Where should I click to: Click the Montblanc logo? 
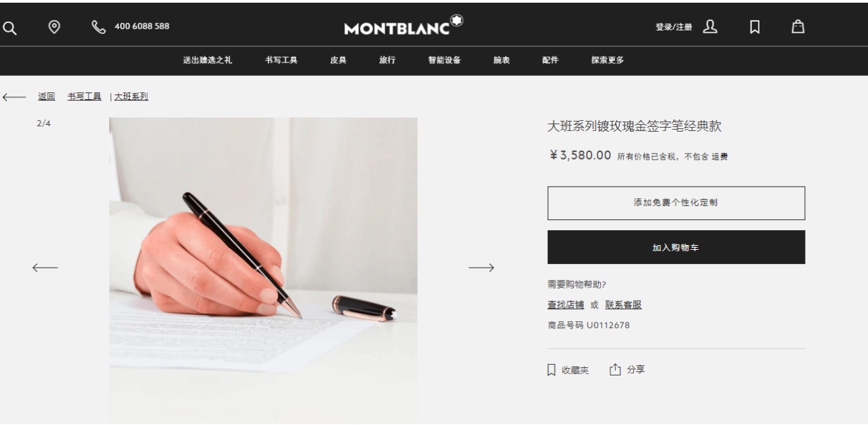(404, 26)
